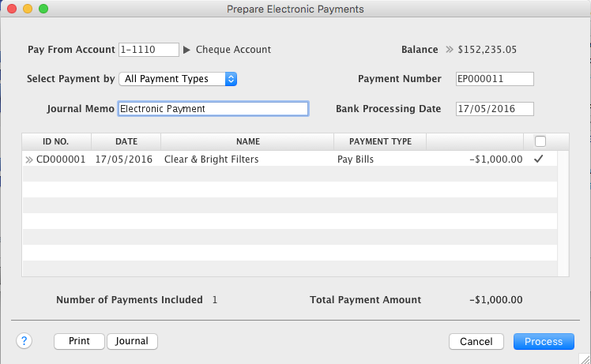Select the Clear & Bright Filters row
Screen dimensions: 591x364
[x=289, y=159]
